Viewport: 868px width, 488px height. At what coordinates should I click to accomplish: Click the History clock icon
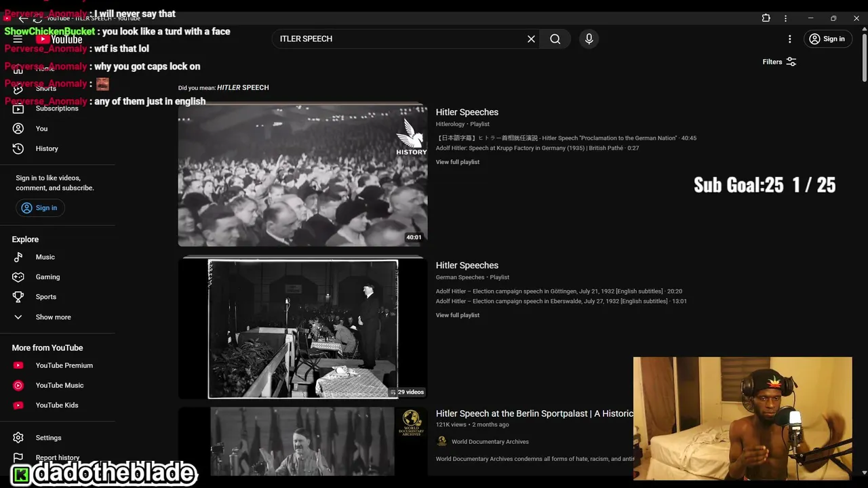click(x=18, y=148)
